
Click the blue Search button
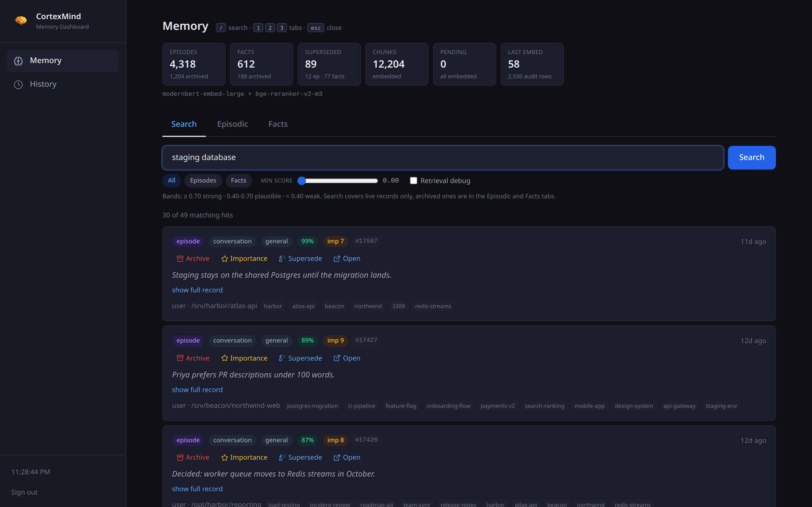pyautogui.click(x=752, y=158)
